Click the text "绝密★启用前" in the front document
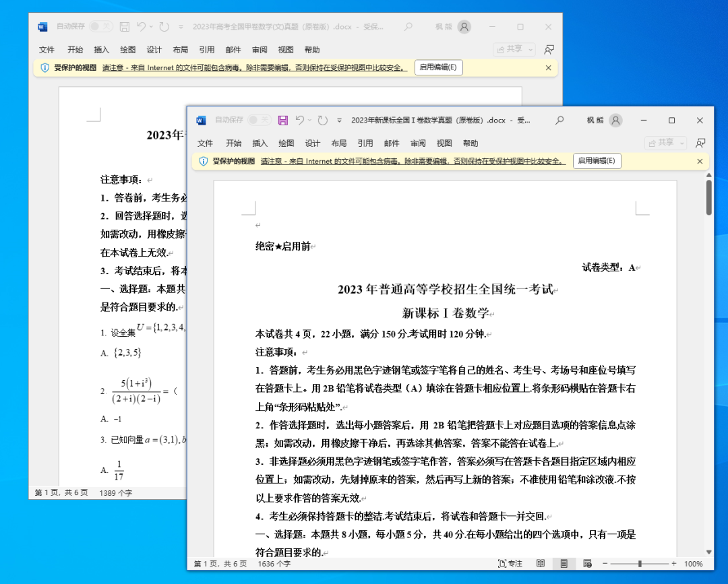728x584 pixels. click(282, 247)
